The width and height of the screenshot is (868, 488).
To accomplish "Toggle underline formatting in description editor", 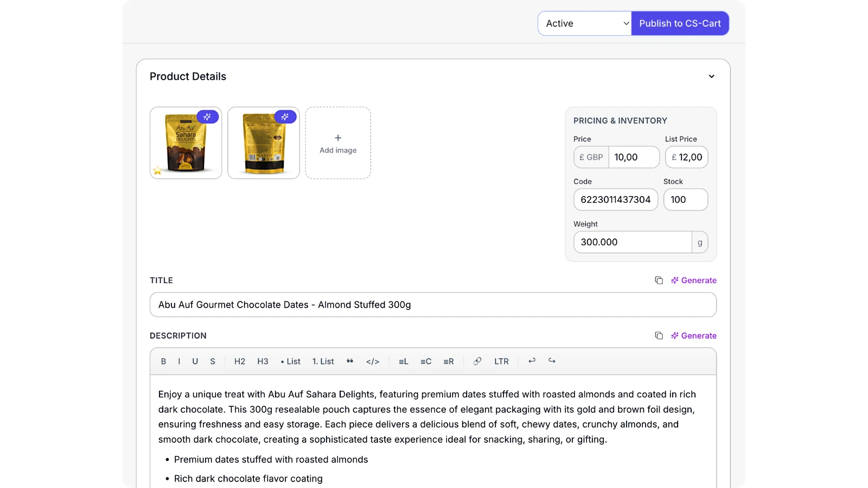I will (x=195, y=361).
